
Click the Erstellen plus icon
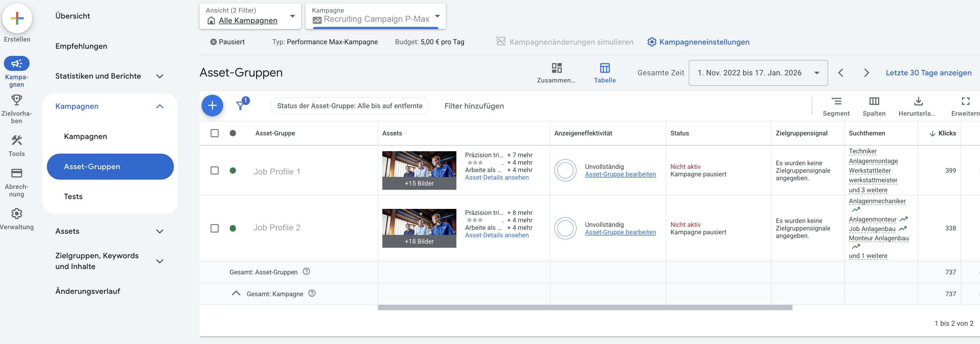pos(17,18)
